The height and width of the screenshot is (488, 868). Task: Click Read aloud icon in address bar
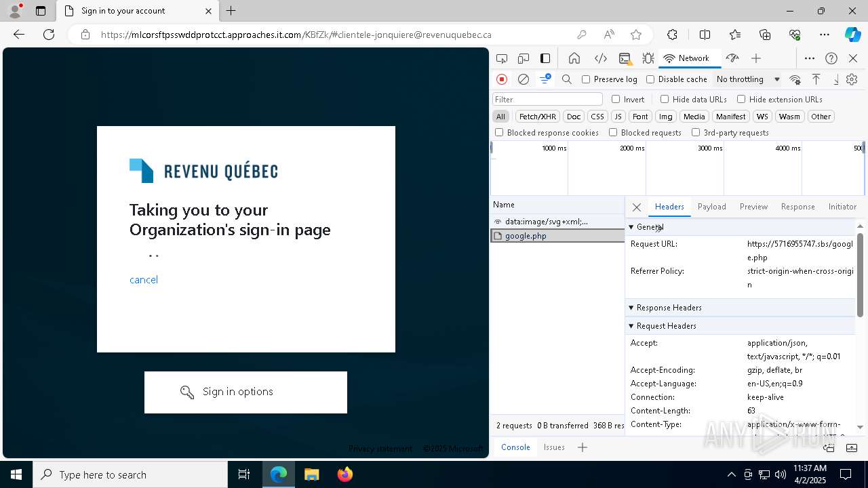pyautogui.click(x=609, y=35)
